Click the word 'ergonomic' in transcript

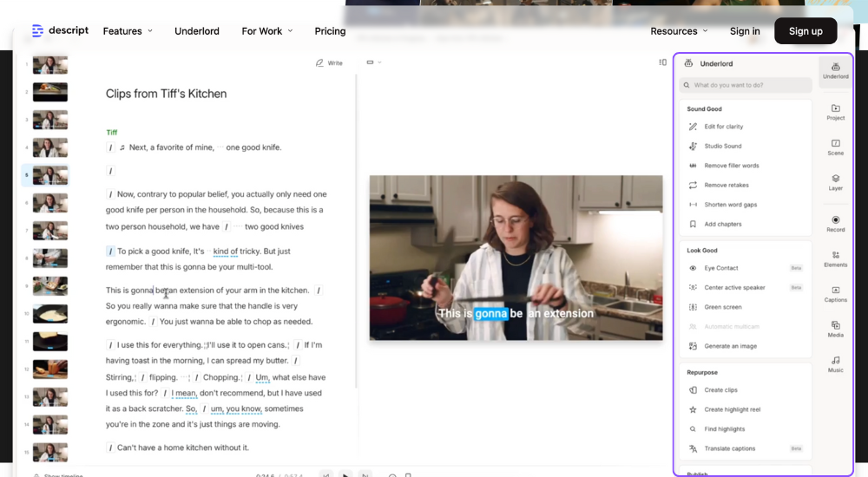click(x=125, y=322)
